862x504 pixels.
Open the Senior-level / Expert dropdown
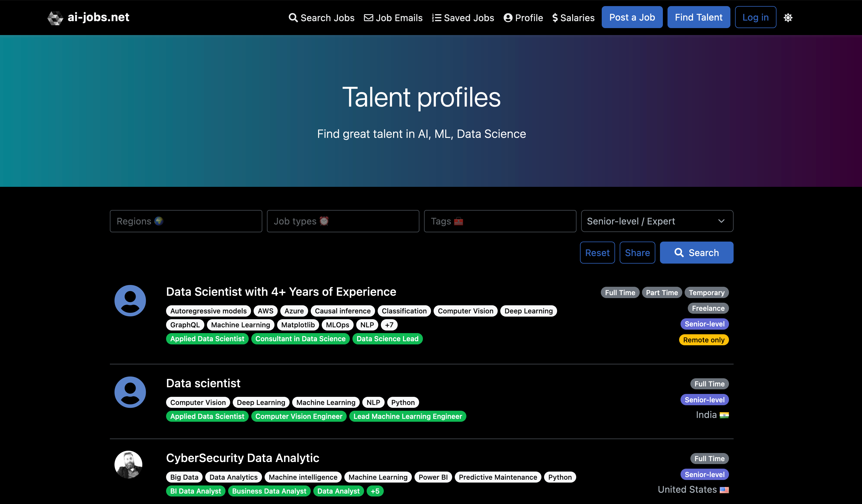tap(657, 221)
